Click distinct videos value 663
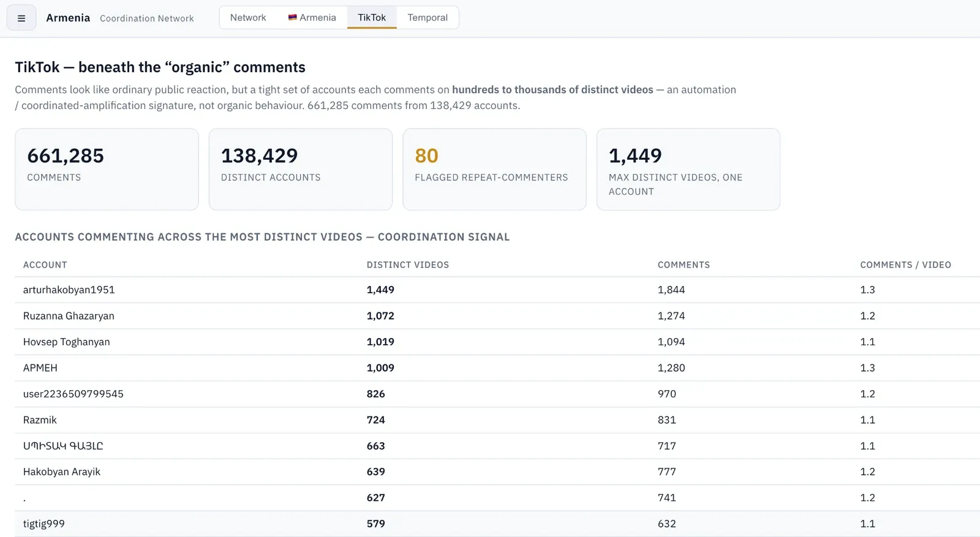Screen dimensions: 980x537 (x=376, y=446)
